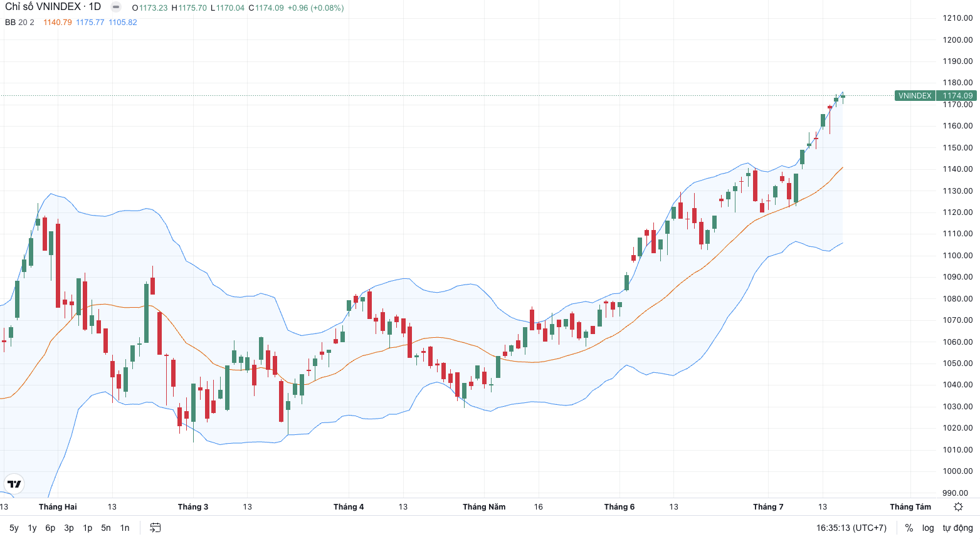Click the Tháng Hai time axis label
Screen dimensions: 980x539
tap(58, 506)
